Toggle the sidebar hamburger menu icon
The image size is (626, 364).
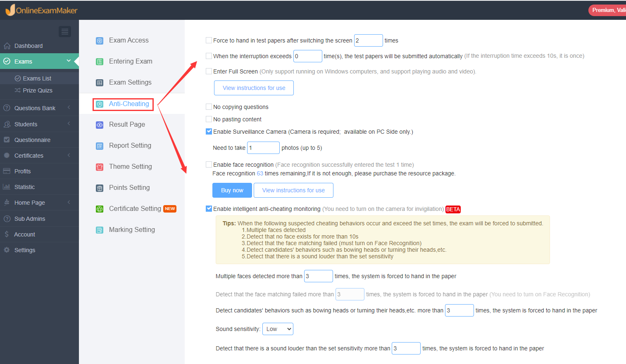[x=65, y=31]
